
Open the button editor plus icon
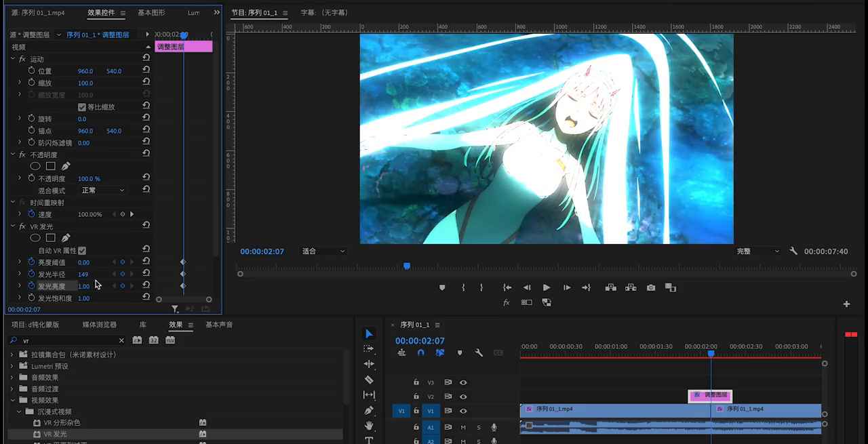point(846,304)
